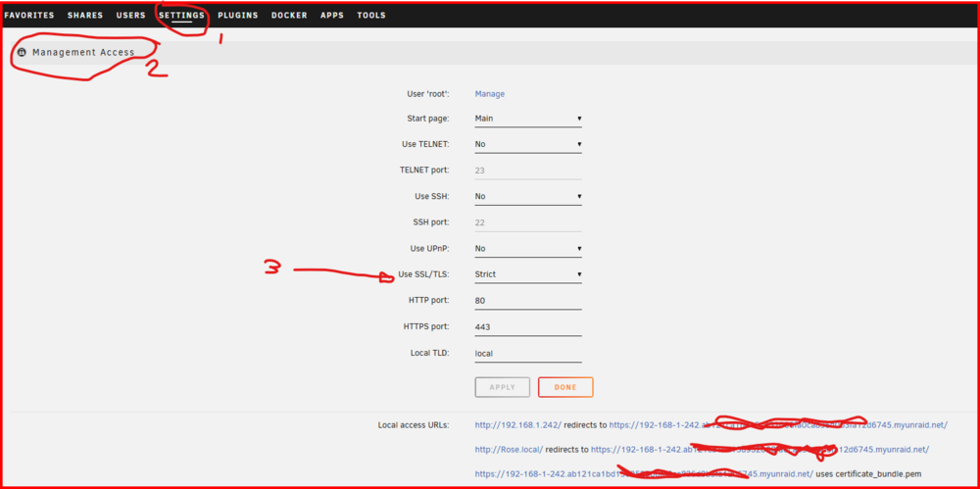This screenshot has height=489, width=980.
Task: Open the Apps tab
Action: (x=332, y=15)
